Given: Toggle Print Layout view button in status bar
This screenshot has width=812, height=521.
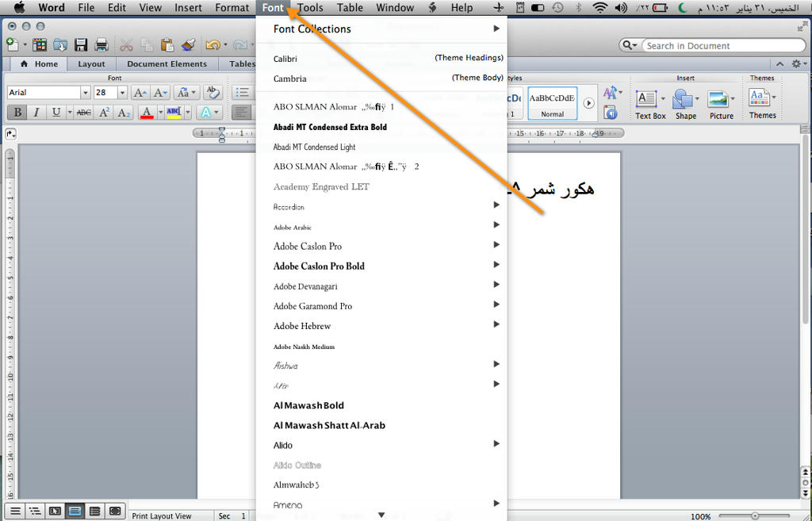Looking at the screenshot, I should click(75, 511).
